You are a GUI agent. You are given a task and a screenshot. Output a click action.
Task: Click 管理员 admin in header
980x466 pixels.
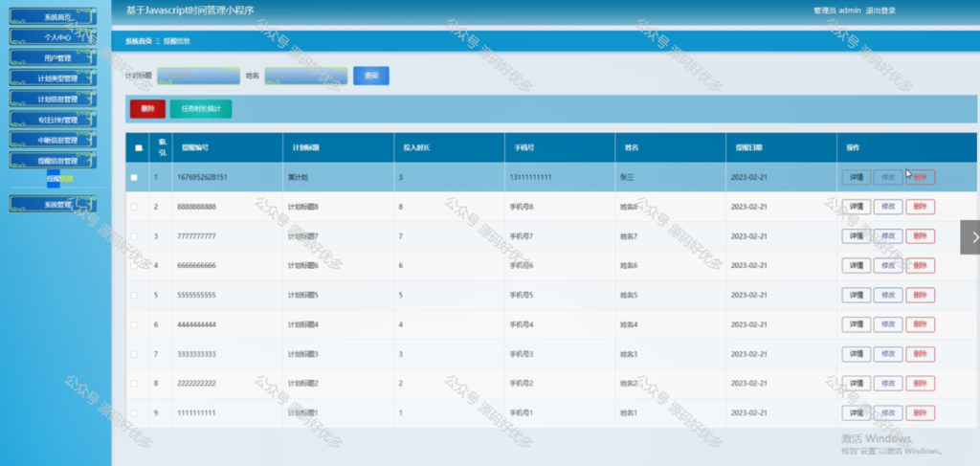pos(837,11)
